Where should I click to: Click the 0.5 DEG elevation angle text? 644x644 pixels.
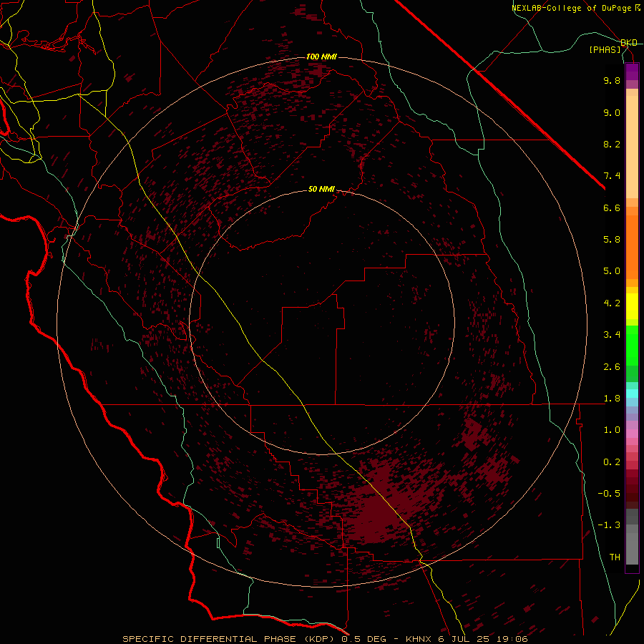click(x=363, y=639)
